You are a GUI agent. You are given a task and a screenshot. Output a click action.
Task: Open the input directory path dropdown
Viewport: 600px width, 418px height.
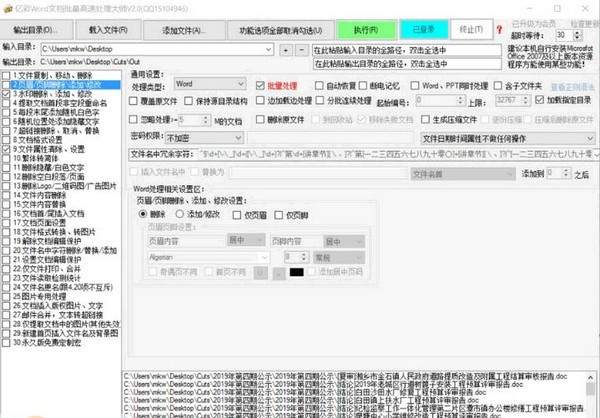click(x=270, y=48)
